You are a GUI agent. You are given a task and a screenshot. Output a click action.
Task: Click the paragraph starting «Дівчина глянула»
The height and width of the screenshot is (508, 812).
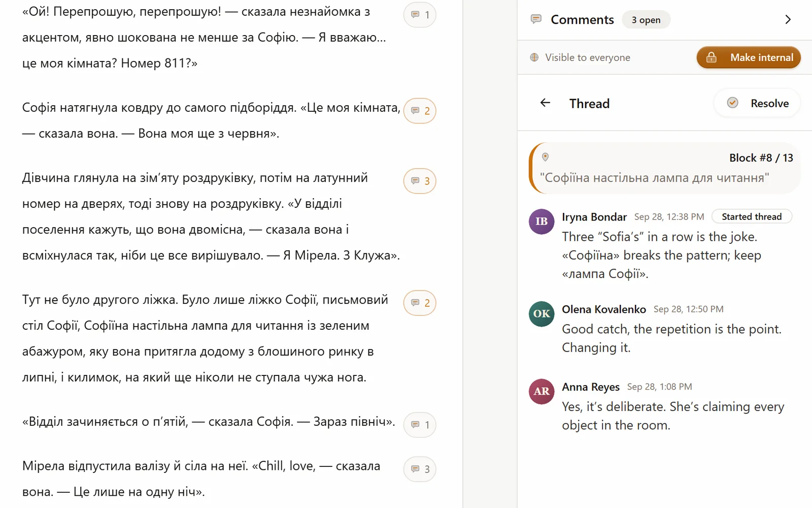211,216
